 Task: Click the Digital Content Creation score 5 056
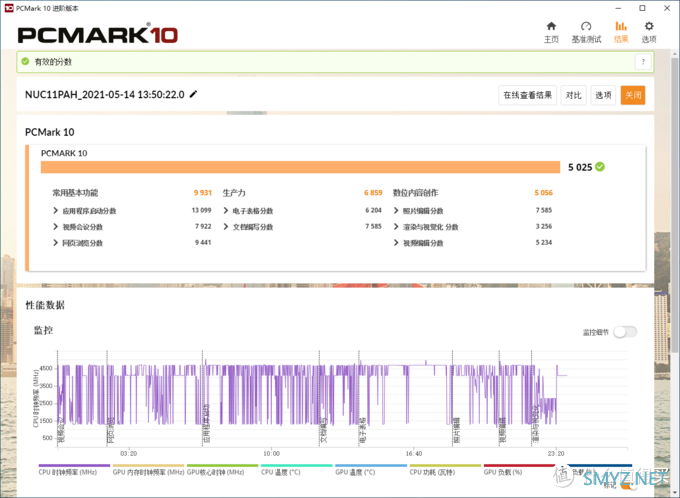coord(543,193)
